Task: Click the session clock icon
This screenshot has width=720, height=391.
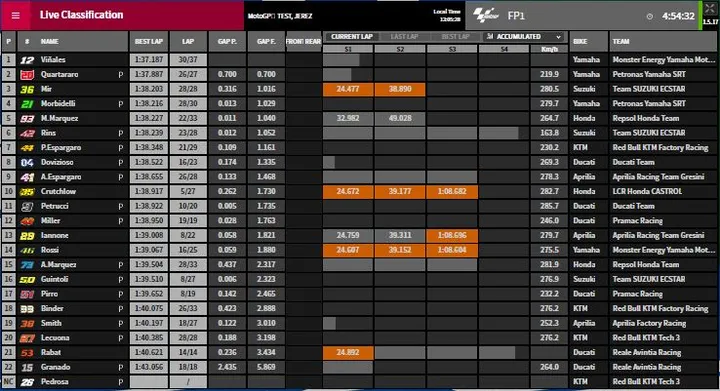Action: [650, 16]
